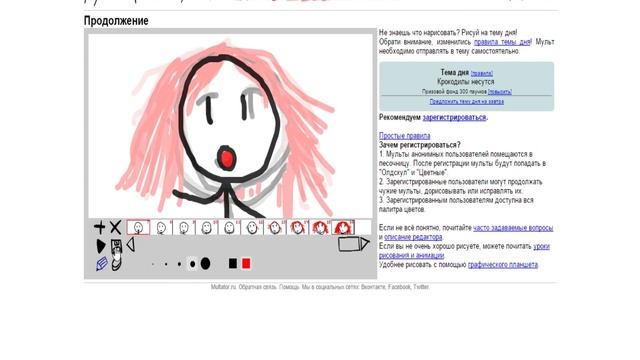Image resolution: width=640 pixels, height=360 pixels.
Task: Open 'Помощь' in the footer
Action: [289, 287]
